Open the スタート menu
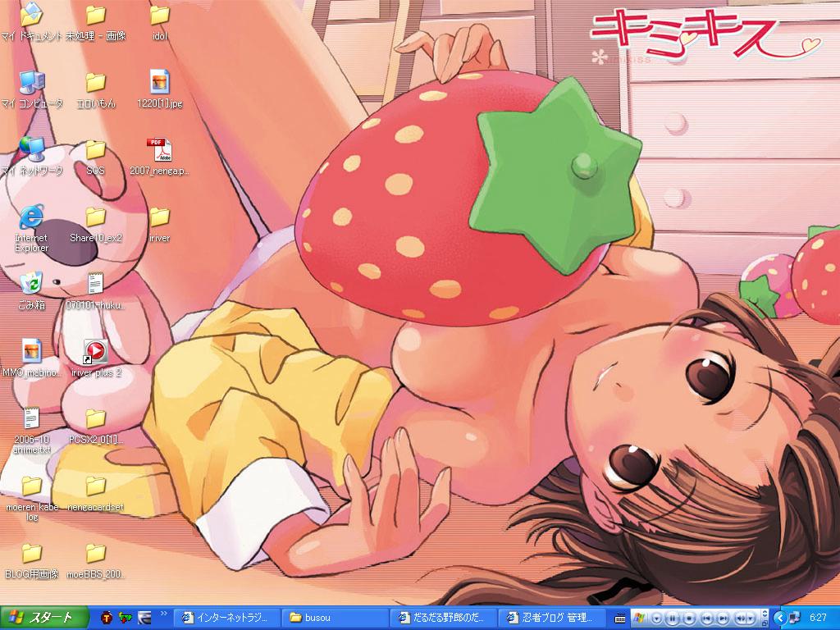Image resolution: width=840 pixels, height=630 pixels. [x=44, y=618]
